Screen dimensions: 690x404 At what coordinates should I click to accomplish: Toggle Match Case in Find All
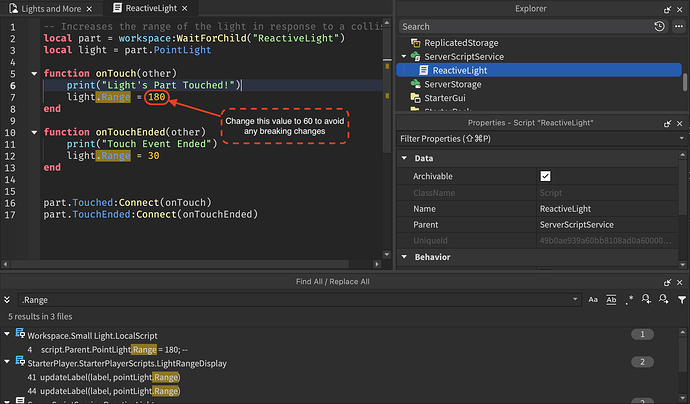click(x=592, y=299)
